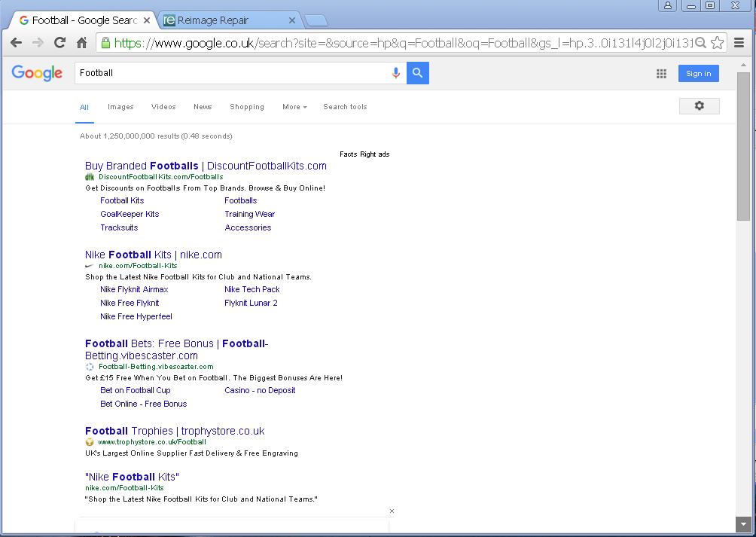Open Search tools options

[345, 106]
